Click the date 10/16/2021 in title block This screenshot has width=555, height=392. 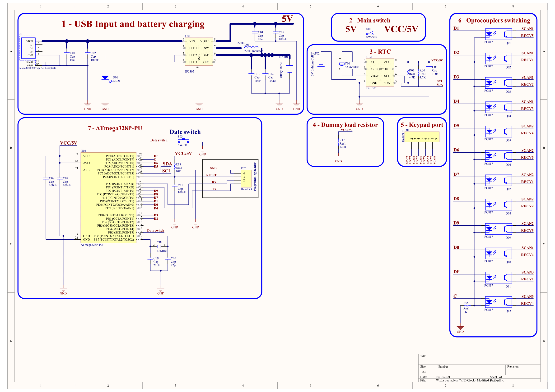click(x=443, y=377)
